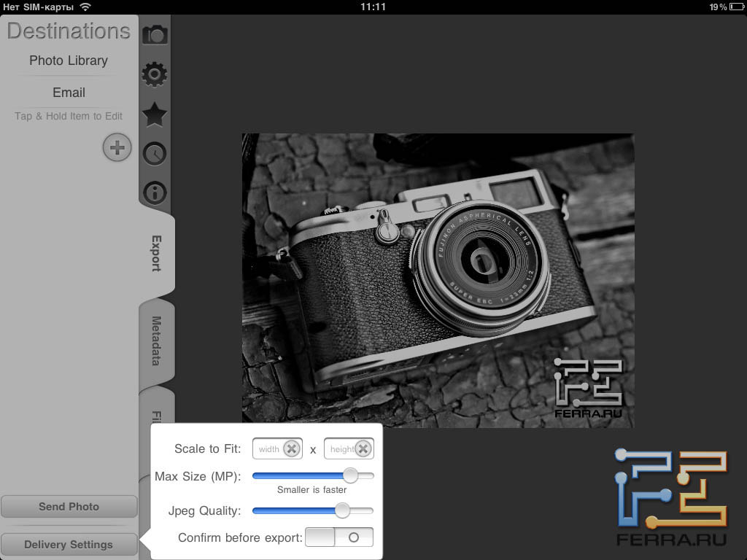The height and width of the screenshot is (560, 747).
Task: Open the settings gear icon
Action: pos(155,74)
